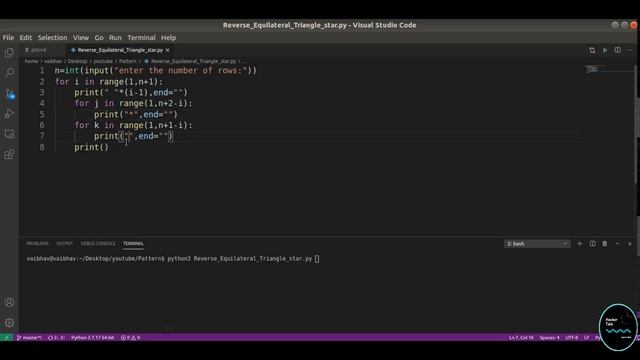640x360 pixels.
Task: Select terminal from the '2: bash' dropdown
Action: [537, 244]
